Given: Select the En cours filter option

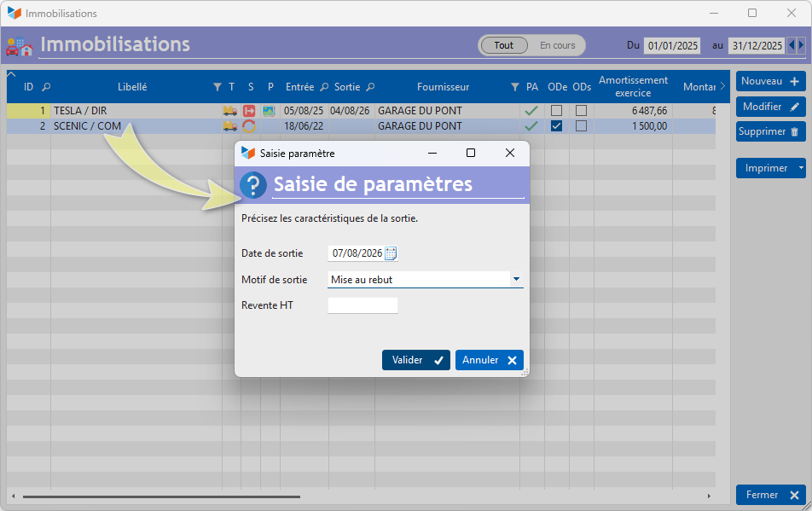Looking at the screenshot, I should 557,45.
